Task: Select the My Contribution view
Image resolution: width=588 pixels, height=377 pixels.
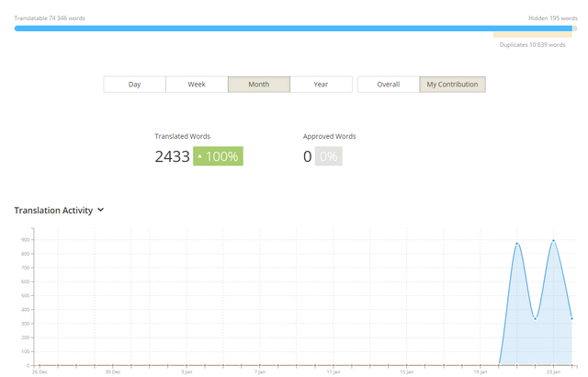Action: pos(453,85)
